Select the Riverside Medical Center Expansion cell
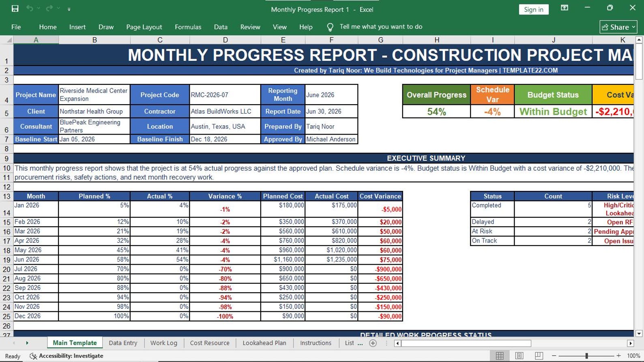This screenshot has width=644, height=362. [94, 95]
